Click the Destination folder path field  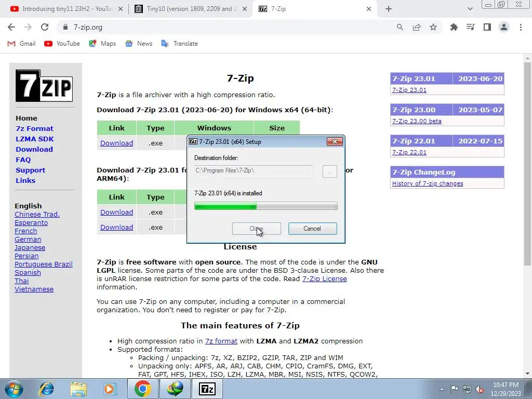(253, 170)
